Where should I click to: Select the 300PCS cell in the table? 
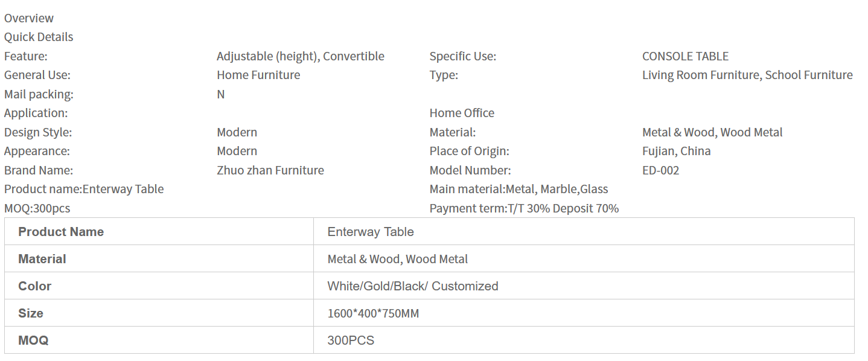tap(351, 340)
